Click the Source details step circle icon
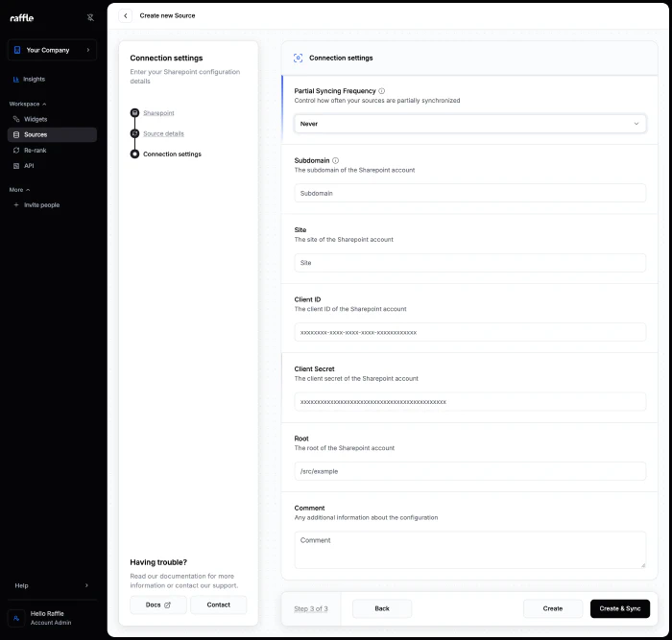This screenshot has width=672, height=640. [x=134, y=133]
